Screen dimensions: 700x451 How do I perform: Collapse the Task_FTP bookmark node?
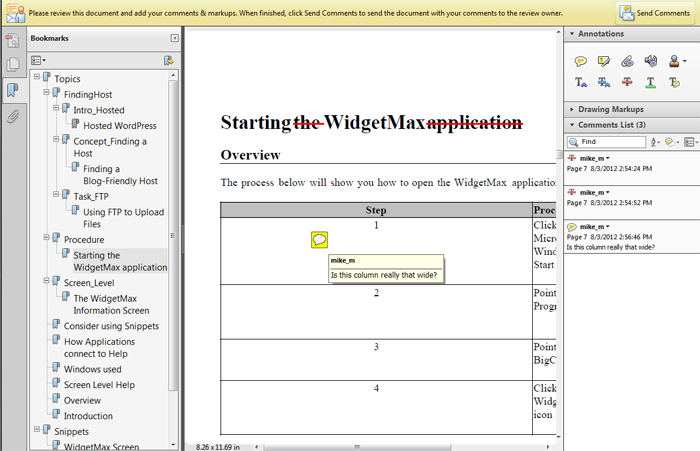click(56, 194)
